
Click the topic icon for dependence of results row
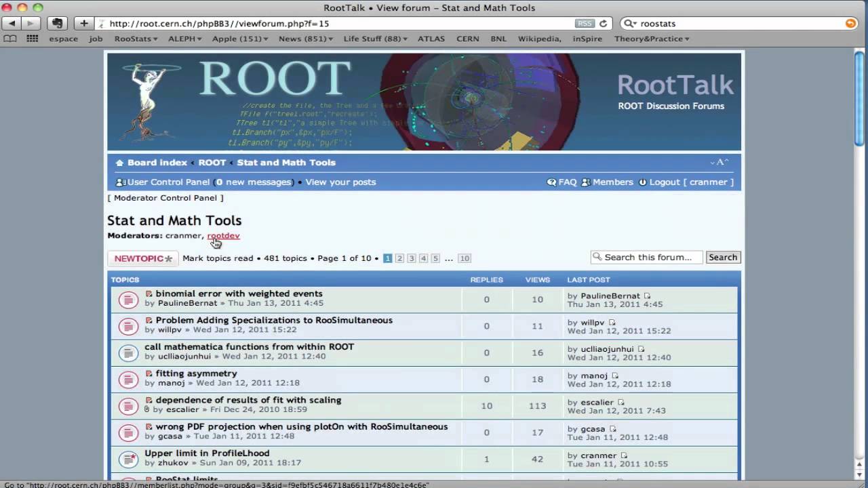[x=128, y=405]
